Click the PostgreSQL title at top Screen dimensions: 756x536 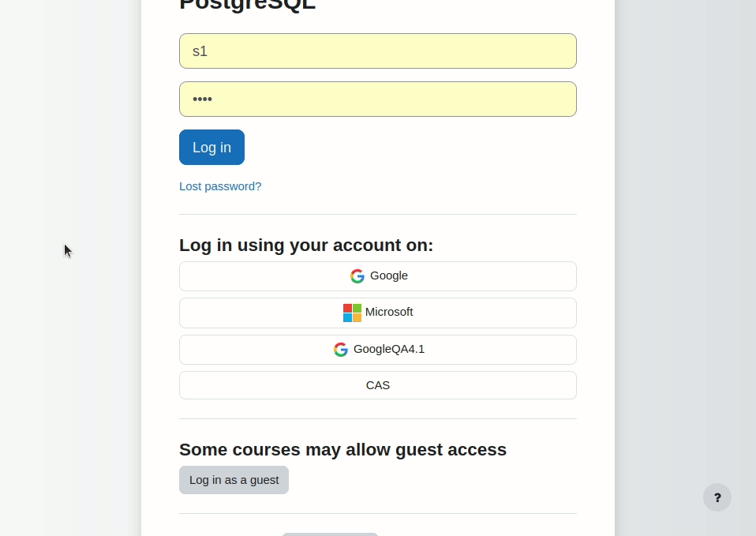247,5
